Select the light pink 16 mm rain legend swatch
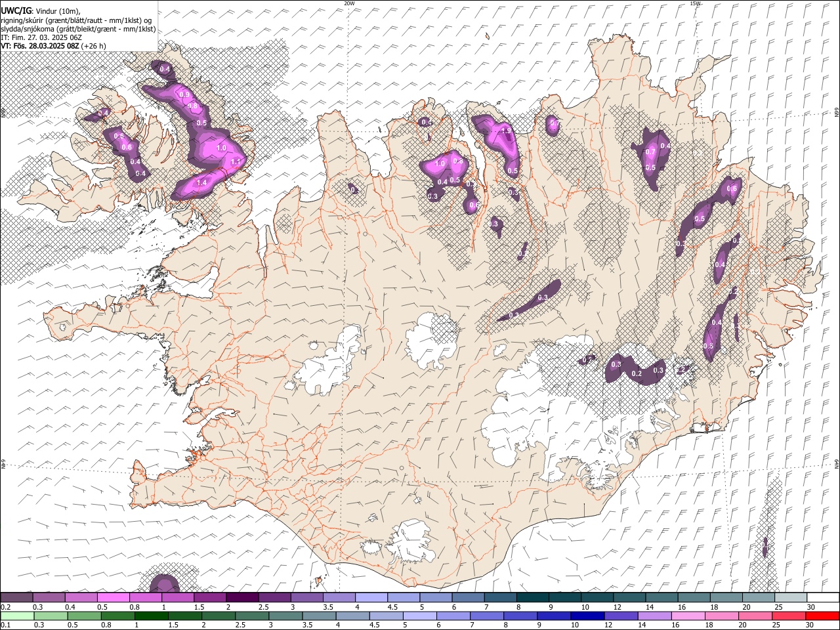Viewport: 840px width, 630px height. click(689, 616)
